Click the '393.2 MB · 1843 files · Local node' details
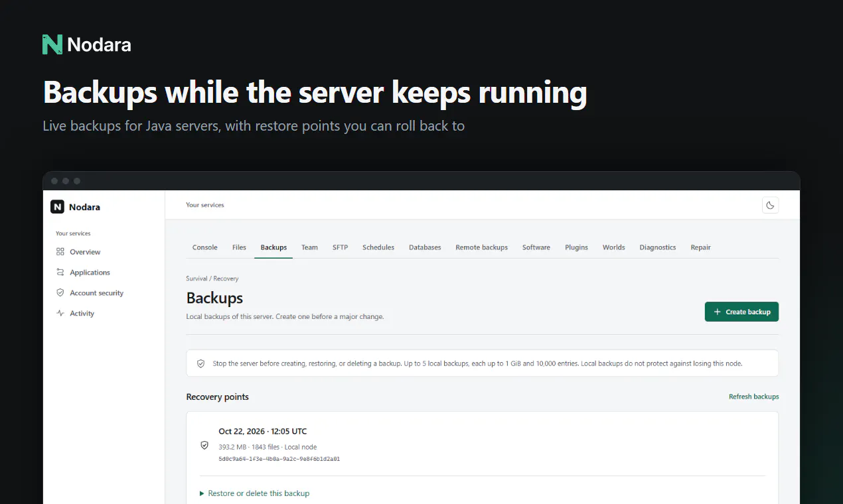 click(268, 447)
